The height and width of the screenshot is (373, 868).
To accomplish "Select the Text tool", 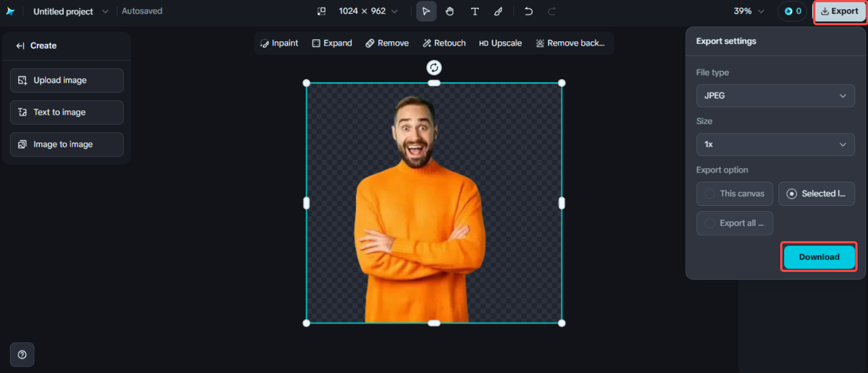I will [x=475, y=11].
